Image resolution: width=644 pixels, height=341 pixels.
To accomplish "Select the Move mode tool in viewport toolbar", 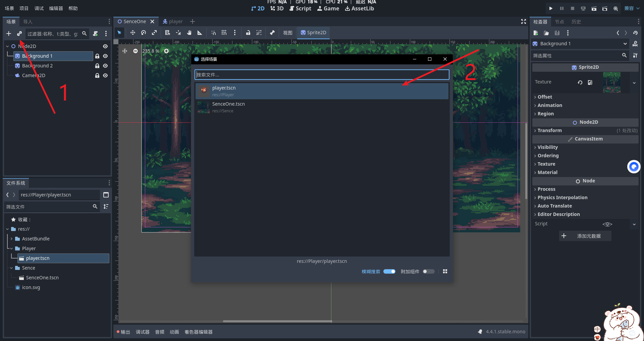I will coord(132,33).
